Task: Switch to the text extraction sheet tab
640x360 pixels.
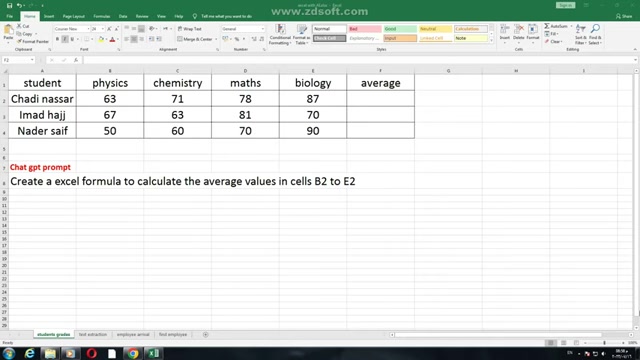Action: (93, 335)
